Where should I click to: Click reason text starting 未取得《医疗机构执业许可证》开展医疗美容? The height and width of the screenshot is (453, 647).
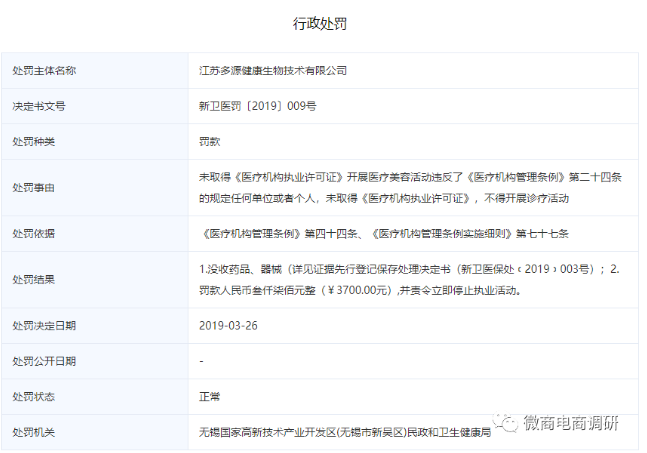coord(410,177)
